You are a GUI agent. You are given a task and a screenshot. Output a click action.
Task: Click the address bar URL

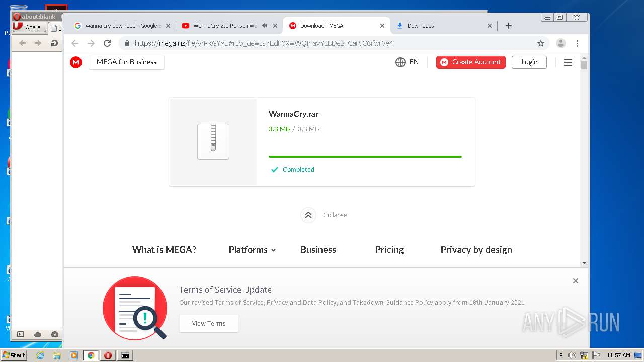click(x=264, y=43)
